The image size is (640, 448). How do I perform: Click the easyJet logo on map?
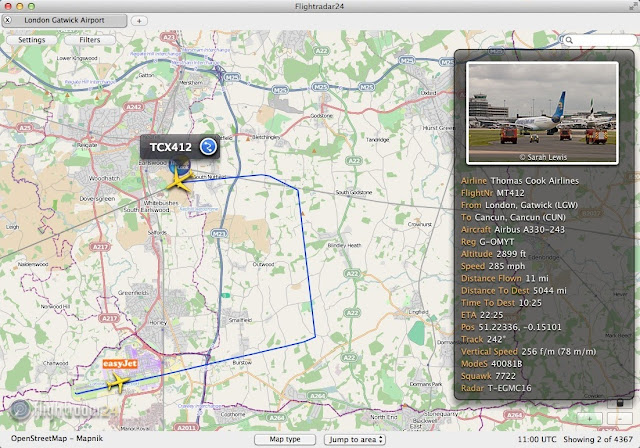click(120, 364)
